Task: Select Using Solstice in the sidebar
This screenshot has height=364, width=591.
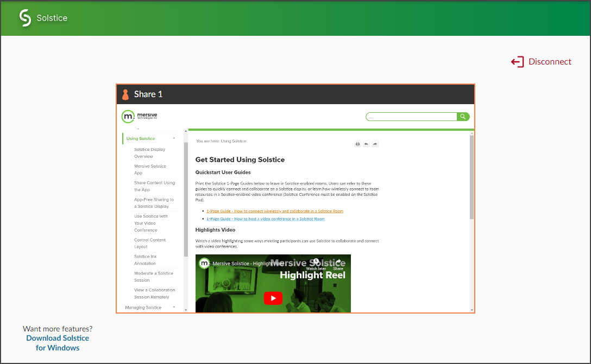Action: point(141,138)
